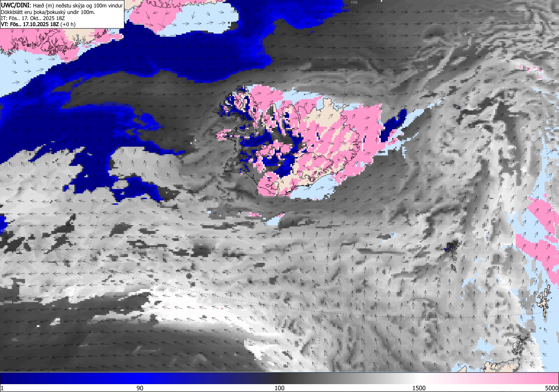Click the 'IT: Fös.. 17. Okt.. 2025 18Z' line
This screenshot has width=559, height=392.
[x=33, y=18]
